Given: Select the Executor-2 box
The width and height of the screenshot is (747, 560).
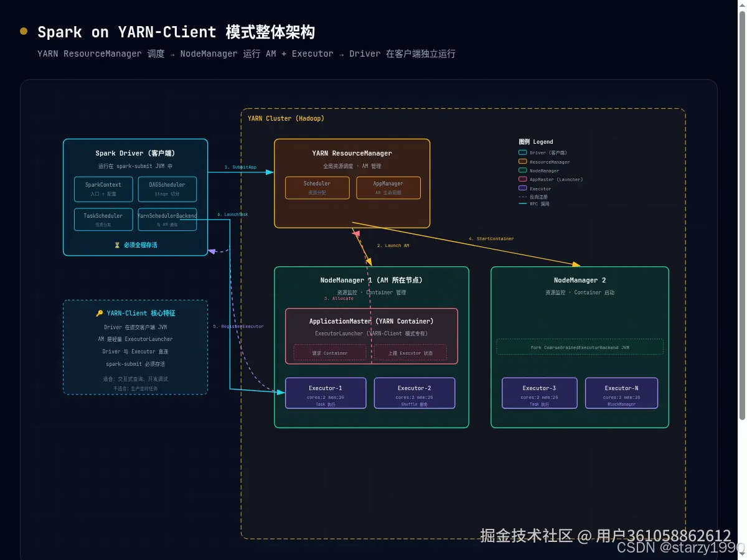Looking at the screenshot, I should click(415, 393).
